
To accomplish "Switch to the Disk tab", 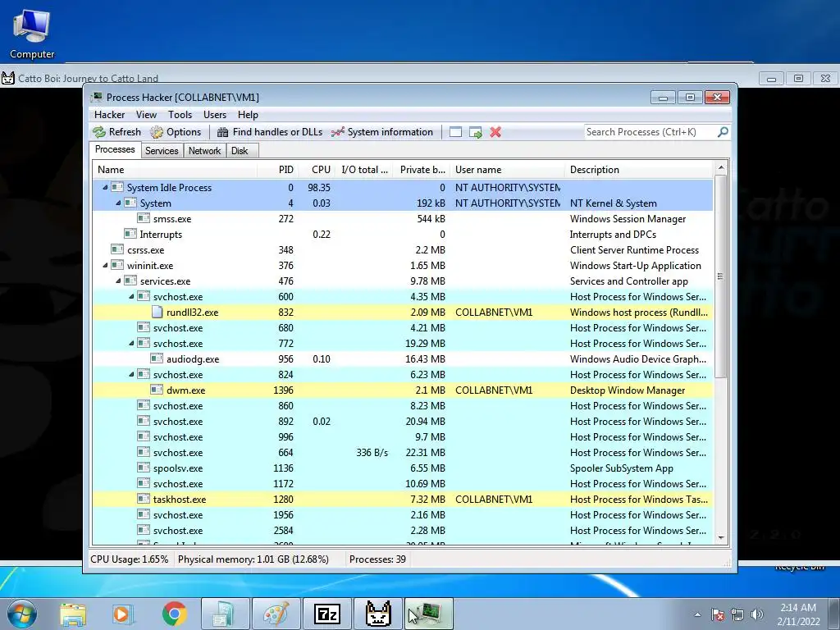I will tap(240, 151).
